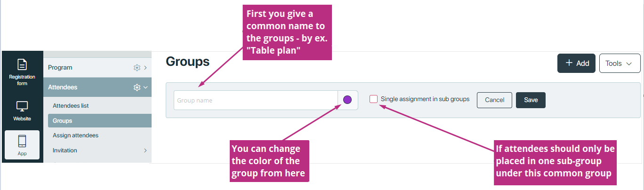Open the Tools dropdown
Screen dimensions: 644x190
(620, 63)
